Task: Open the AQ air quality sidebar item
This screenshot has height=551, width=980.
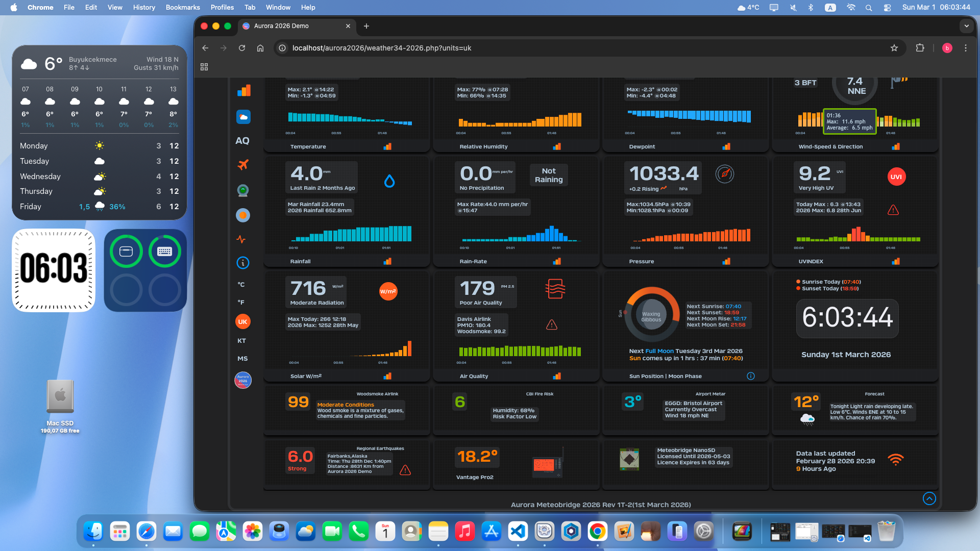Action: tap(242, 141)
